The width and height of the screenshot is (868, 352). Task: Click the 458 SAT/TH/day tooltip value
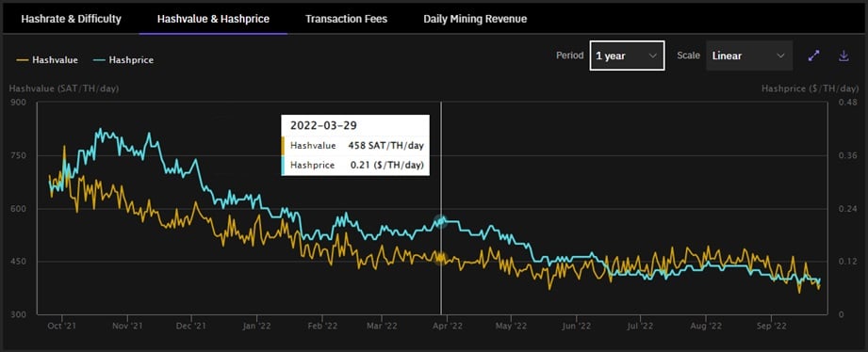[386, 145]
